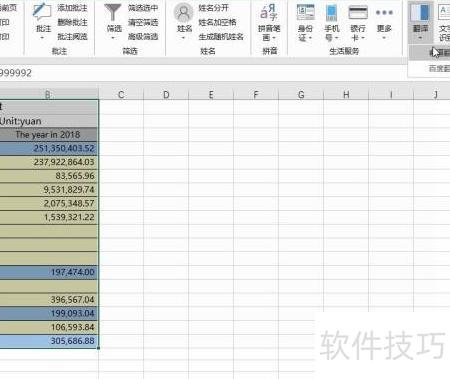Image resolution: width=450 pixels, height=379 pixels.
Task: Click the 姓名 person avatar icon
Action: 183,13
